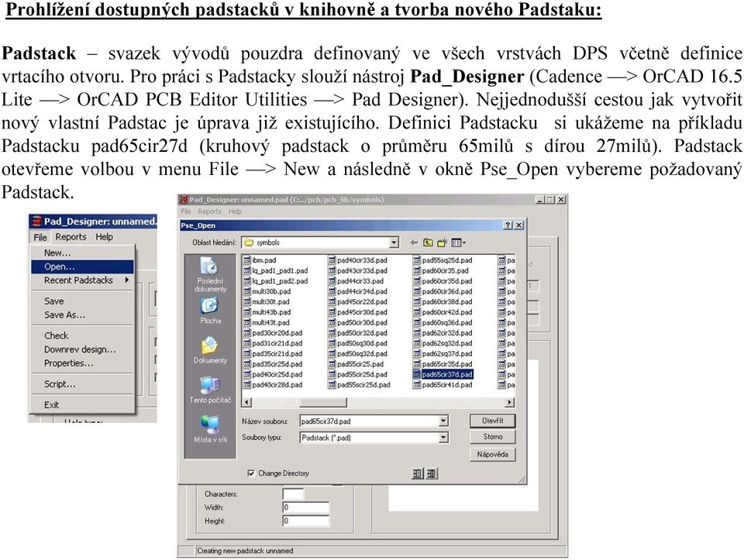The image size is (744, 560).
Task: Click the Nápověda button
Action: click(493, 454)
